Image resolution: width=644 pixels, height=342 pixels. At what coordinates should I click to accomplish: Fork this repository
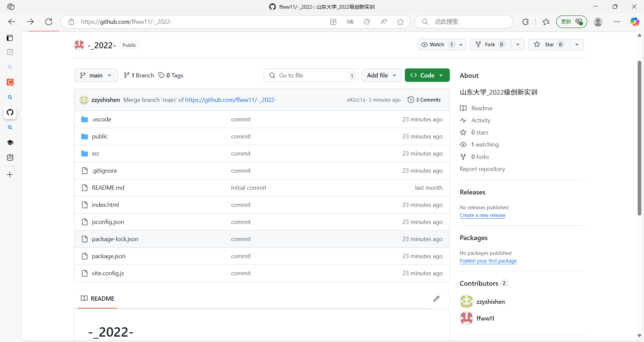coord(490,44)
